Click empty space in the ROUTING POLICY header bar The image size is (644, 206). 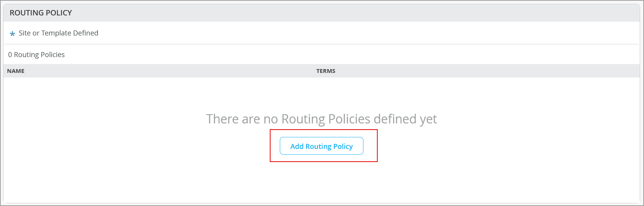click(347, 13)
